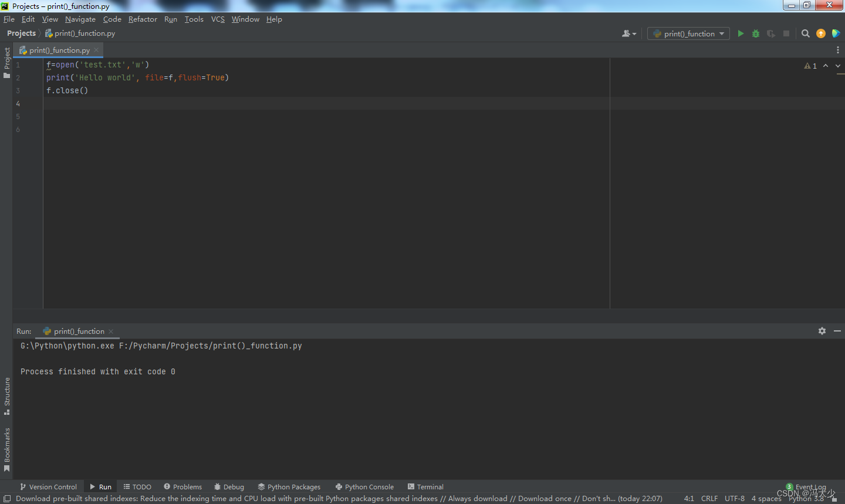Open the Event Log notifications

806,487
